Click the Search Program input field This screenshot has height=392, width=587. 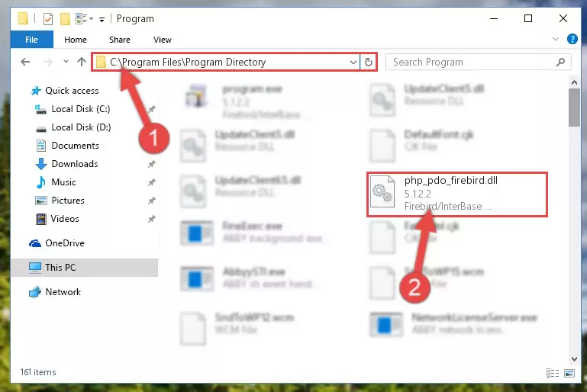pos(472,62)
